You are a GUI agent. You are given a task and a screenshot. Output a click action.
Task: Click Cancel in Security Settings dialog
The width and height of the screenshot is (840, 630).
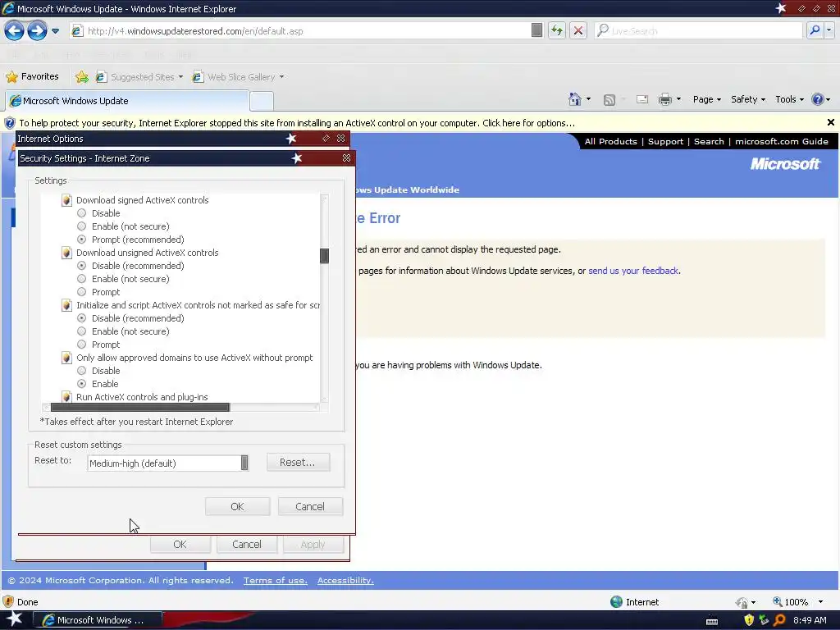[310, 506]
